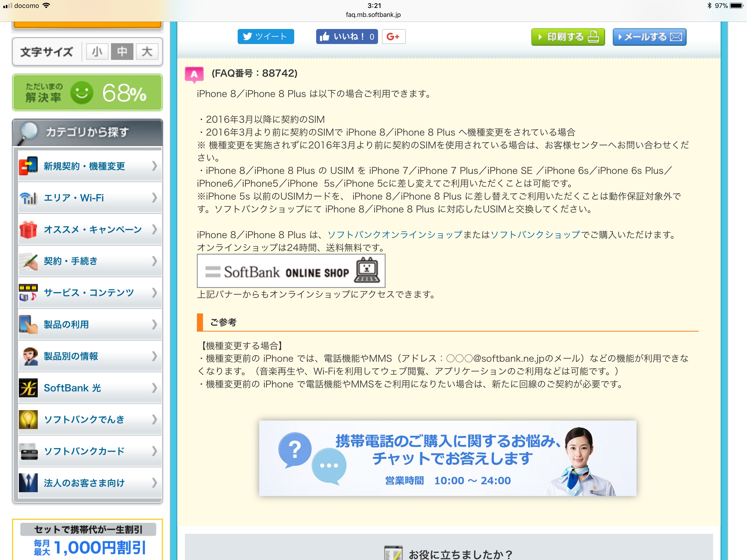Expand 新規契約・機種変更 chevron arrow
This screenshot has height=560, width=747.
(x=154, y=166)
